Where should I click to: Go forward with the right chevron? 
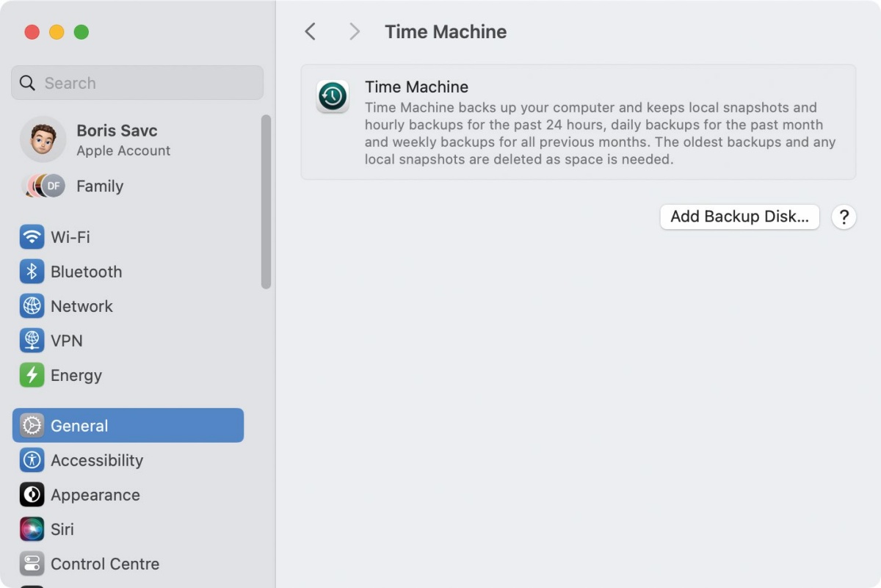click(355, 32)
